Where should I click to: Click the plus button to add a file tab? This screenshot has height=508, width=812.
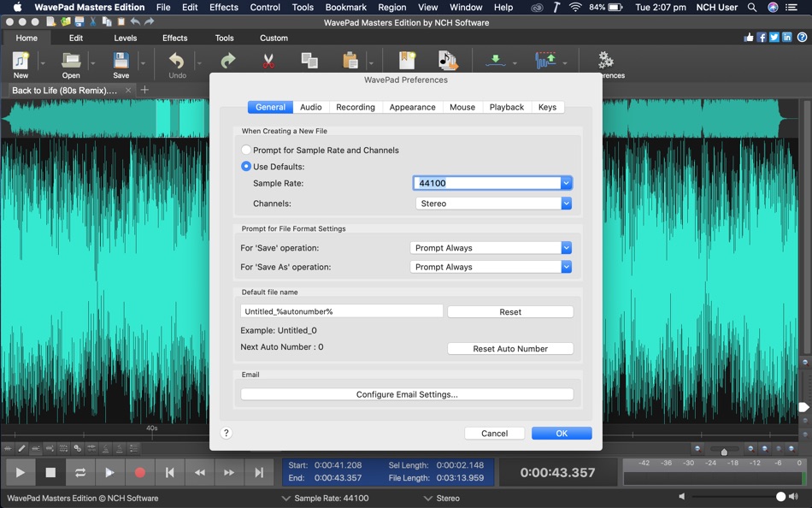(x=144, y=90)
